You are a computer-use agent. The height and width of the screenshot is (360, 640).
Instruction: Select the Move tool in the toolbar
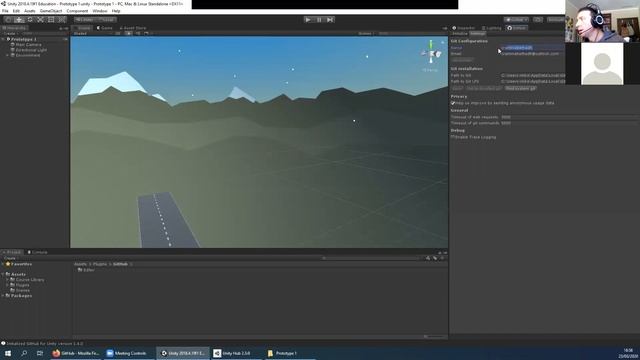pos(19,20)
